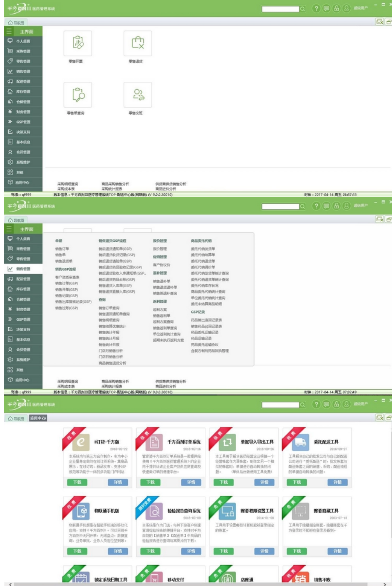Click the 账套隐藏工具 app icon

tap(300, 511)
